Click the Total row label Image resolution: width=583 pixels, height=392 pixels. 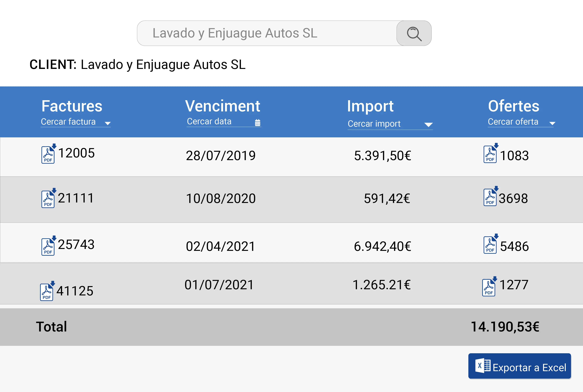(52, 327)
